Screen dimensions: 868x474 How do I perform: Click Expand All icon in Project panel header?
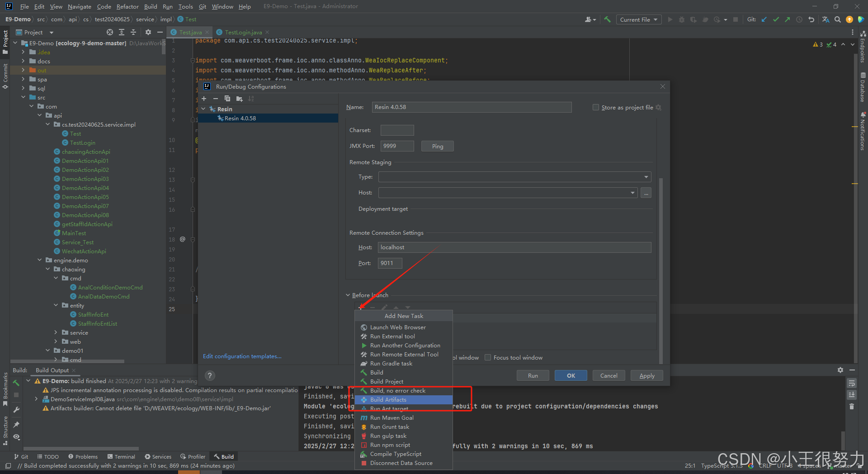point(122,32)
